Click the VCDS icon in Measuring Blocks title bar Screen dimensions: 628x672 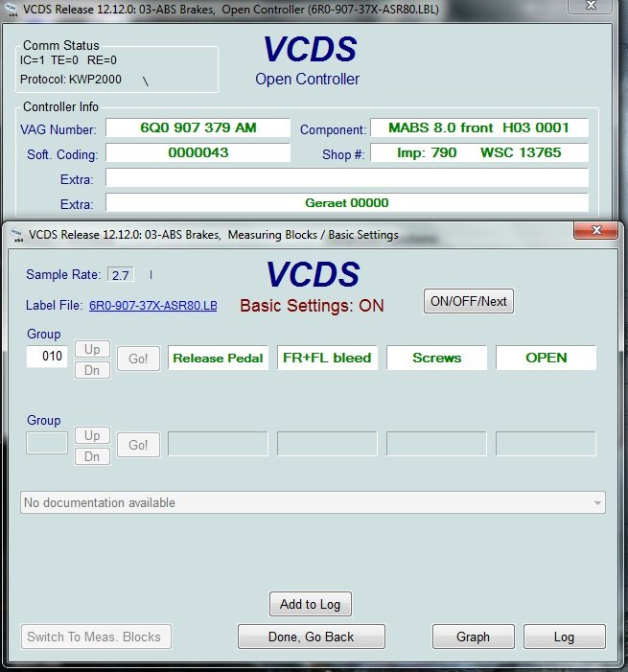click(x=17, y=235)
